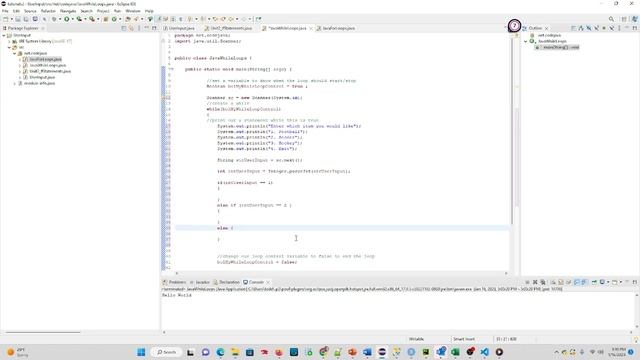Sort the Outline view alphabetically
This screenshot has width=640, height=360.
pyautogui.click(x=581, y=28)
